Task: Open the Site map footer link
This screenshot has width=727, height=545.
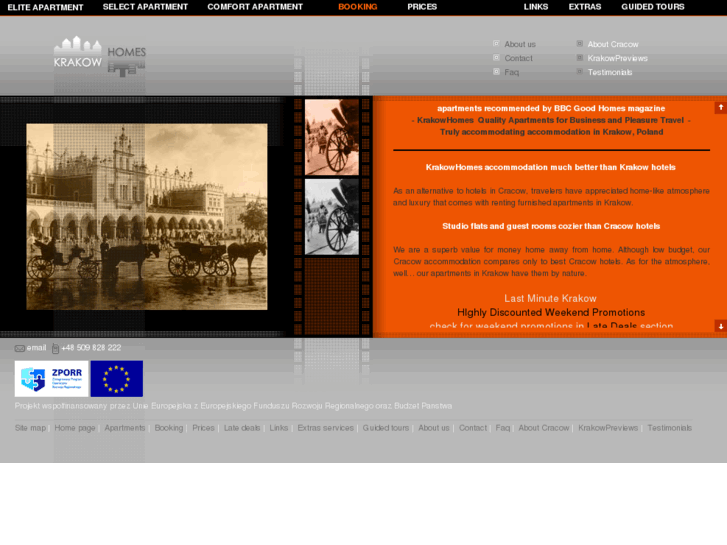Action: click(x=30, y=428)
